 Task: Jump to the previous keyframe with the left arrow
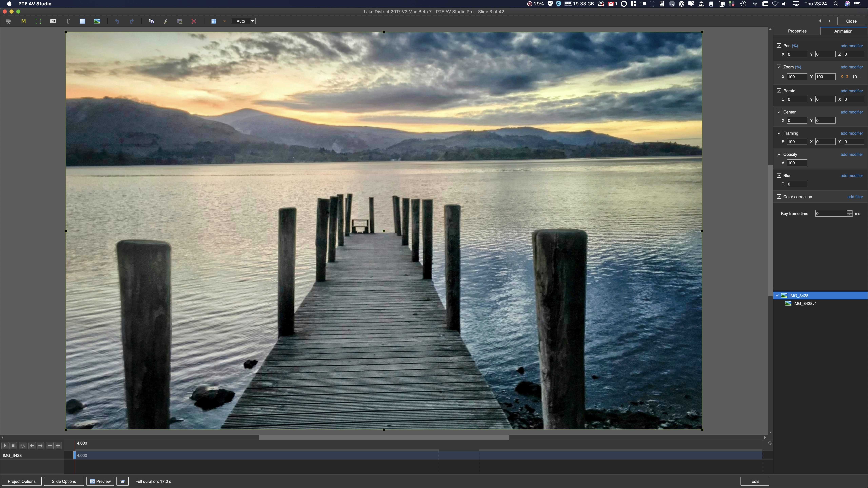(32, 446)
